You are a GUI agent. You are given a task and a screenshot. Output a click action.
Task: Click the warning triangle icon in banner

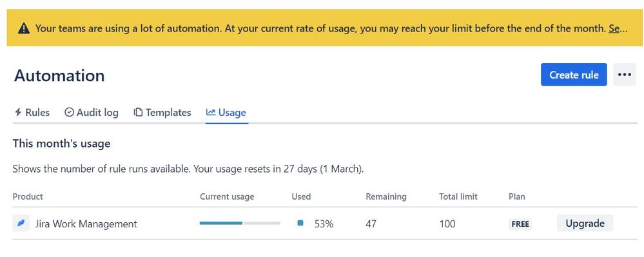tap(24, 28)
